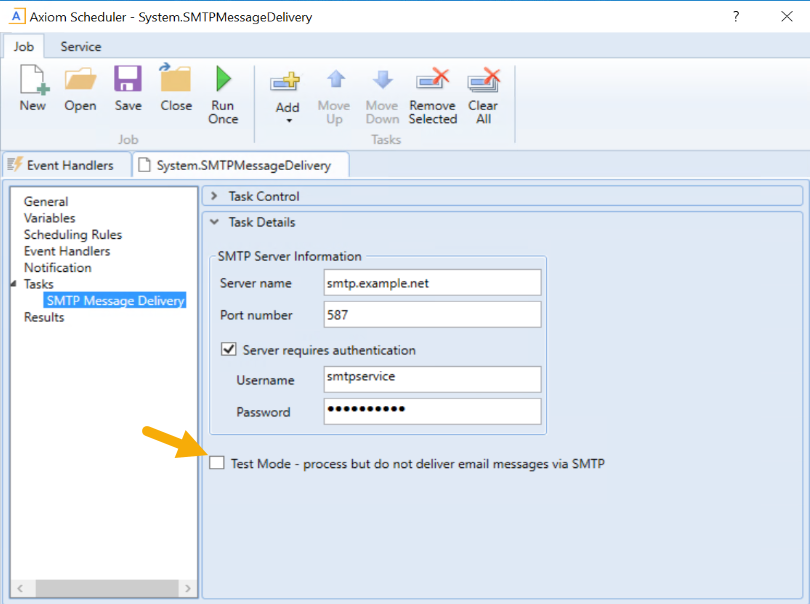Select Event Handlers in the navigation tree
This screenshot has height=604, width=810.
point(67,251)
